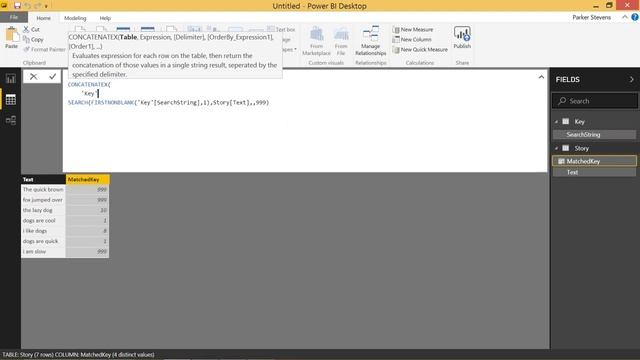
Task: Open the Help question mark icon
Action: [x=635, y=17]
